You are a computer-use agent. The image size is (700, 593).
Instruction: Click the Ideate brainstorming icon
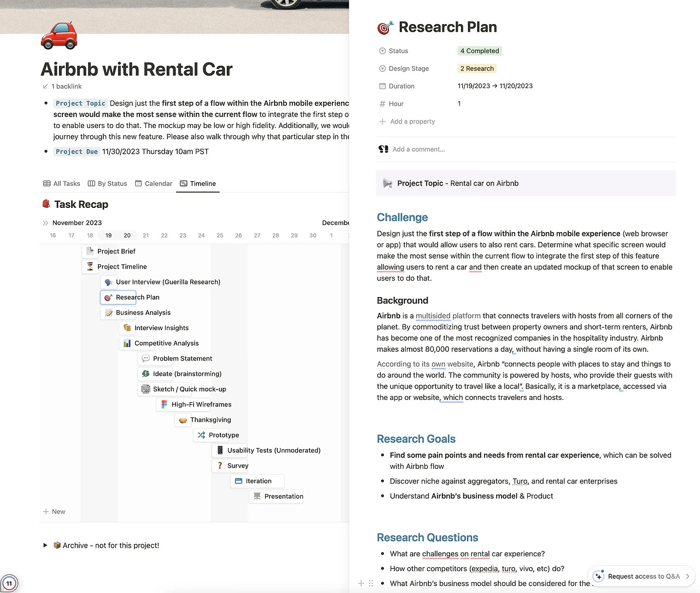(x=146, y=374)
